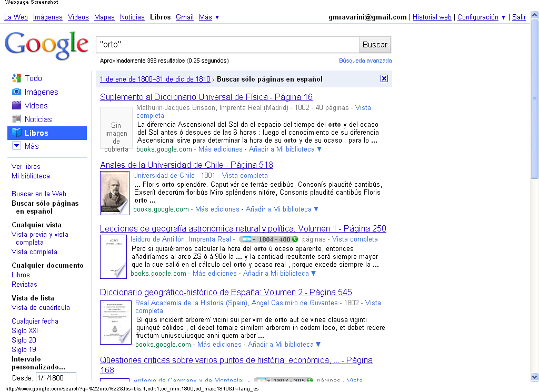Click Salir to sign out

[x=518, y=17]
